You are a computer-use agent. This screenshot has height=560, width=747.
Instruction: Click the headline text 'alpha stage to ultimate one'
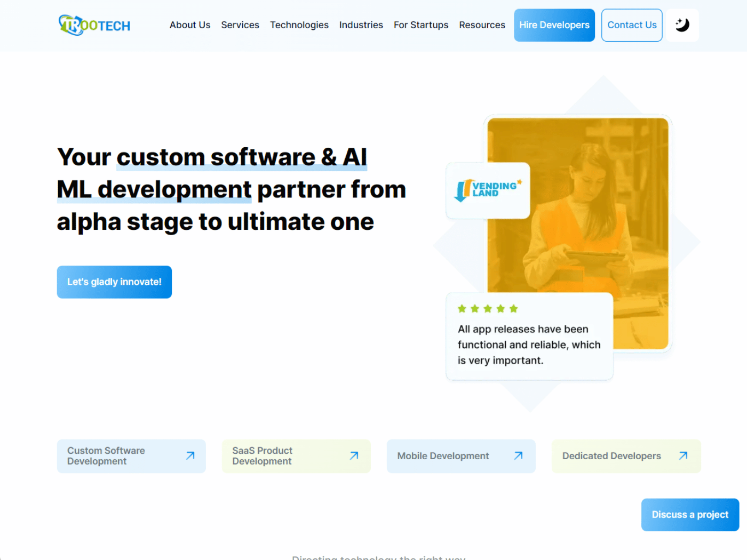(216, 222)
